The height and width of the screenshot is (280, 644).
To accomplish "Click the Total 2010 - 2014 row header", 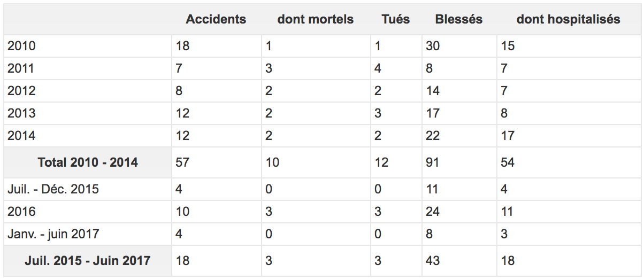I will 88,162.
